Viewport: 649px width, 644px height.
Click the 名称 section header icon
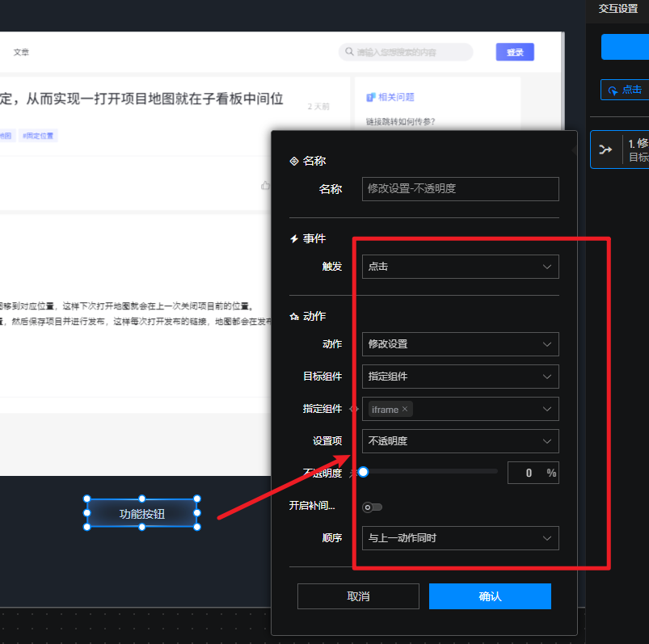point(294,161)
